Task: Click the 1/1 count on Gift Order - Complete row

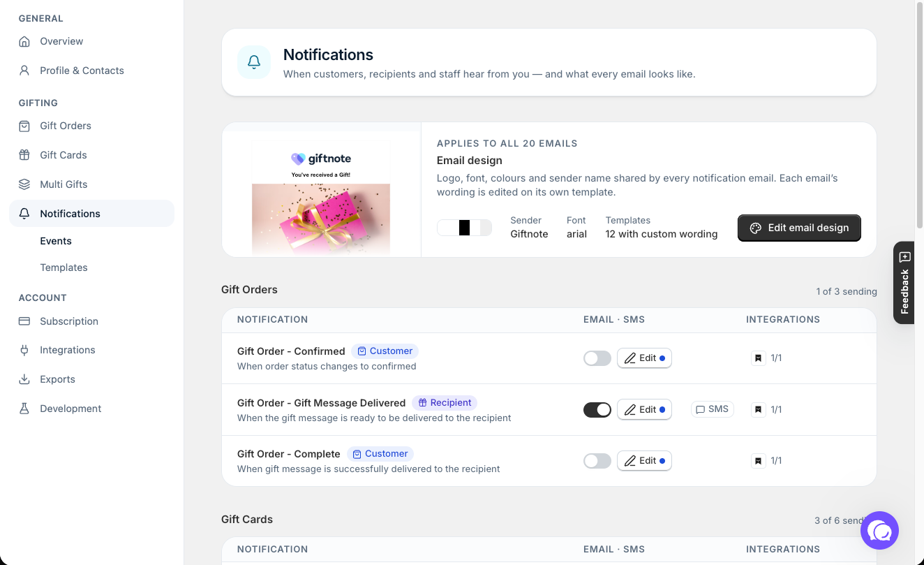Action: pos(776,461)
